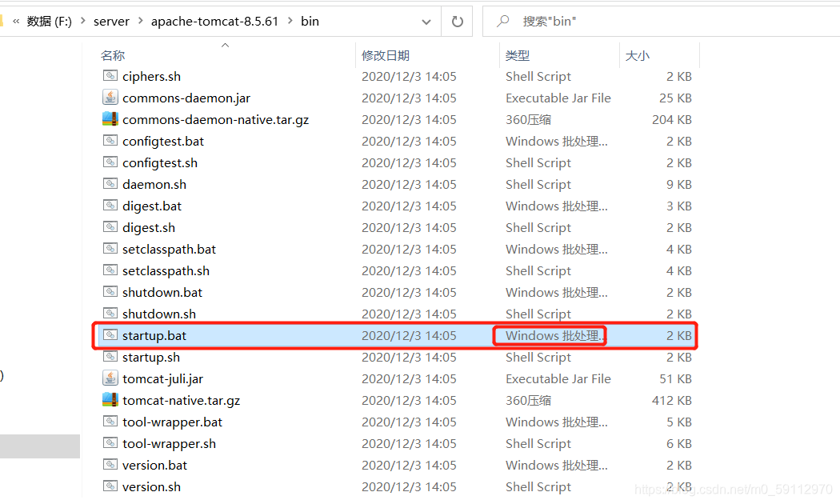Click the ciphers.sh file icon
Image resolution: width=840 pixels, height=504 pixels.
[110, 75]
